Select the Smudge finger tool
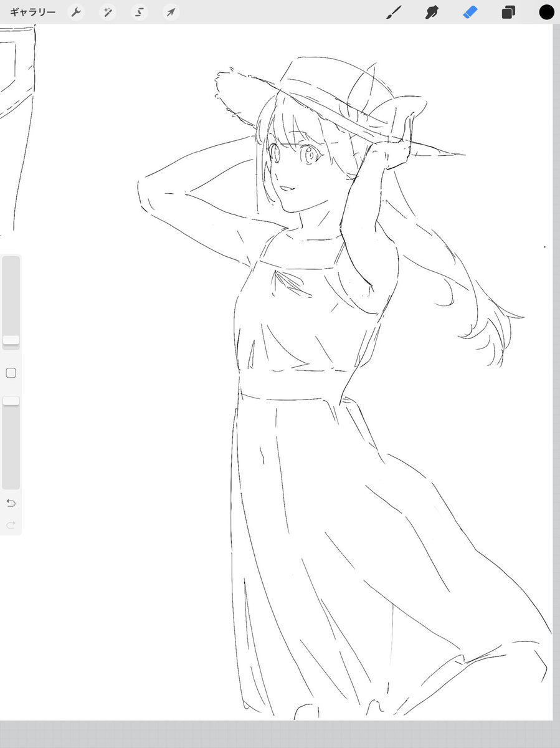Screen dimensions: 560x748 (x=431, y=12)
